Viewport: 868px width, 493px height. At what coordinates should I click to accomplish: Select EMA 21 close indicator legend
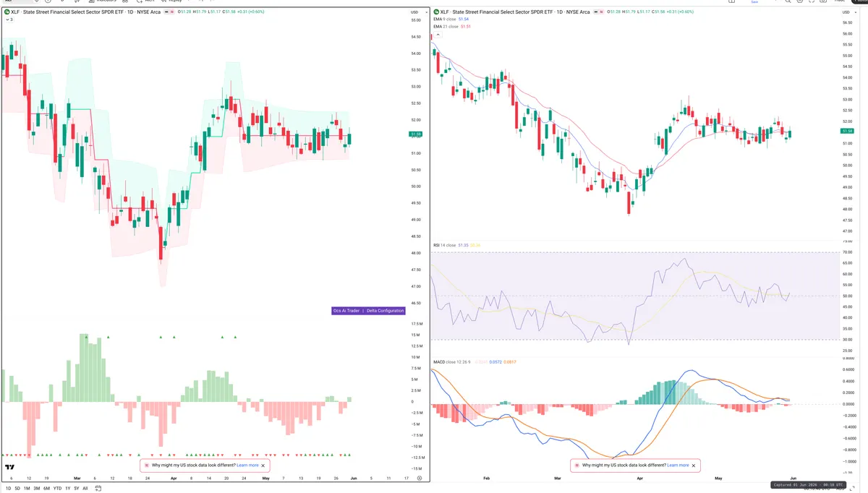(446, 26)
